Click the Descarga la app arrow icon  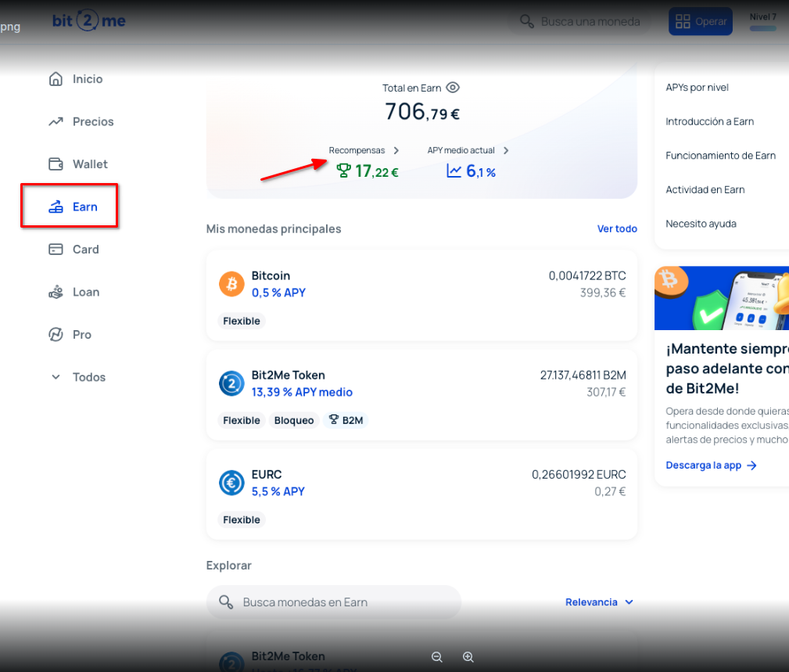pos(751,465)
